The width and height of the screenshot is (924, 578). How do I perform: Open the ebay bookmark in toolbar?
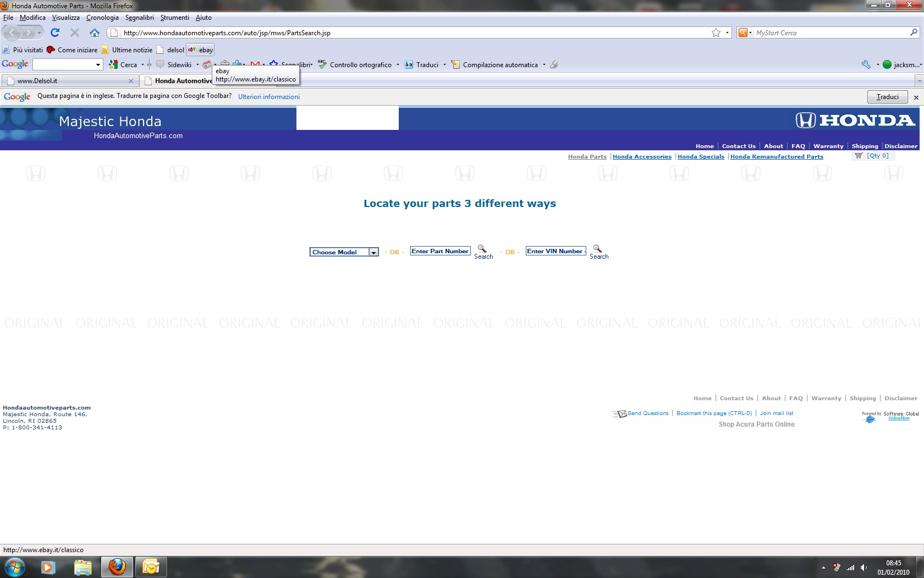[200, 50]
